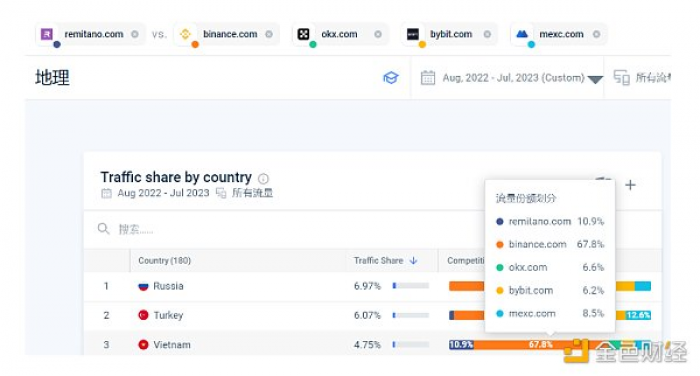The width and height of the screenshot is (700, 376).
Task: Click the Vietnam flag icon
Action: 143,345
